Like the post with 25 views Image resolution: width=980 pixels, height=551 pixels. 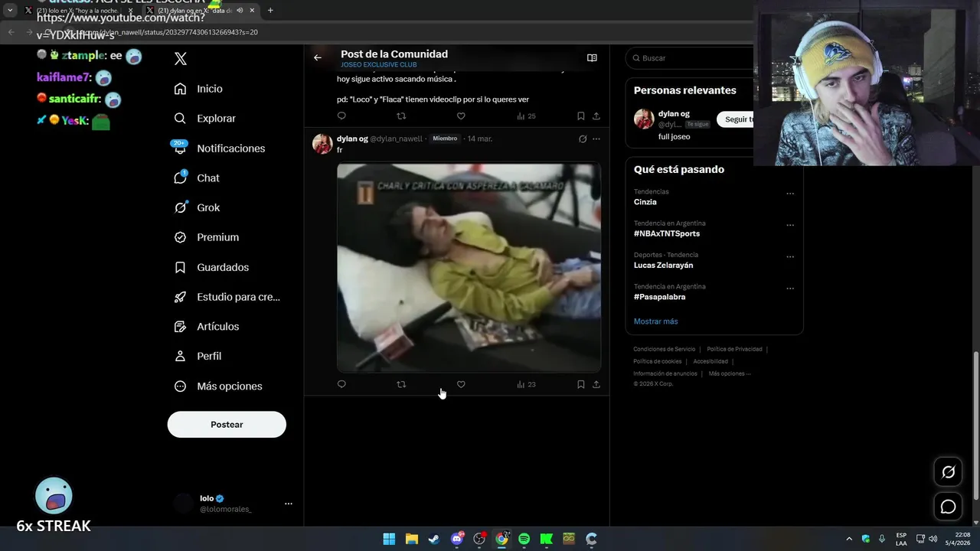pyautogui.click(x=461, y=116)
